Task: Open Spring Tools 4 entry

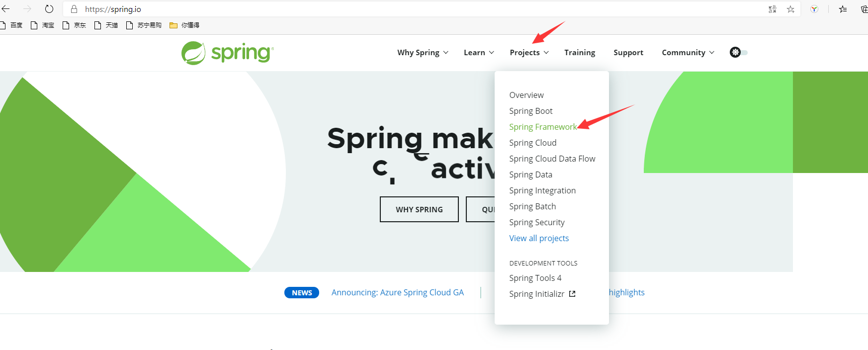Action: pos(535,278)
